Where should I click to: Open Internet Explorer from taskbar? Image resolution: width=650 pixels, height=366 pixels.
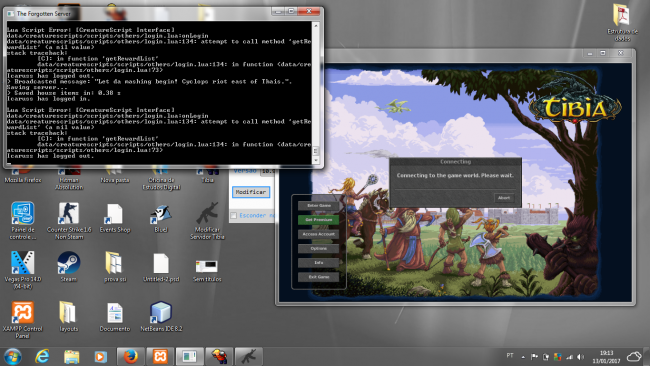pos(42,356)
